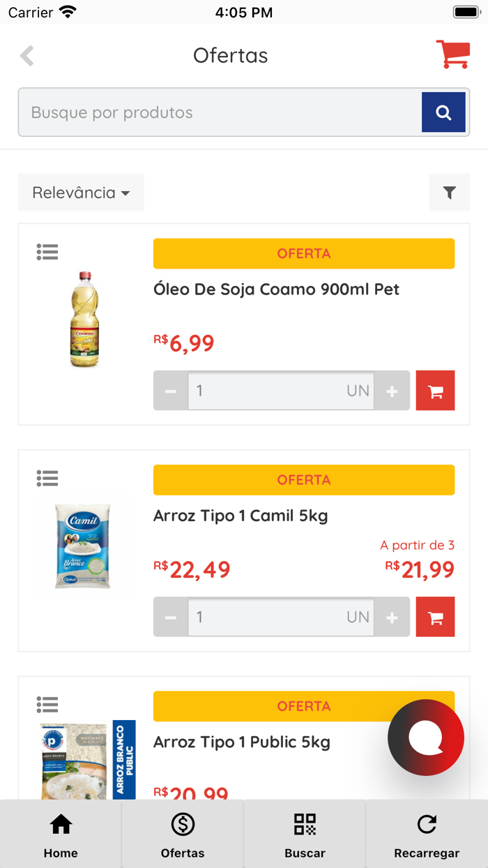Switch to the Ofertas tab
Image resolution: width=488 pixels, height=868 pixels.
tap(183, 834)
